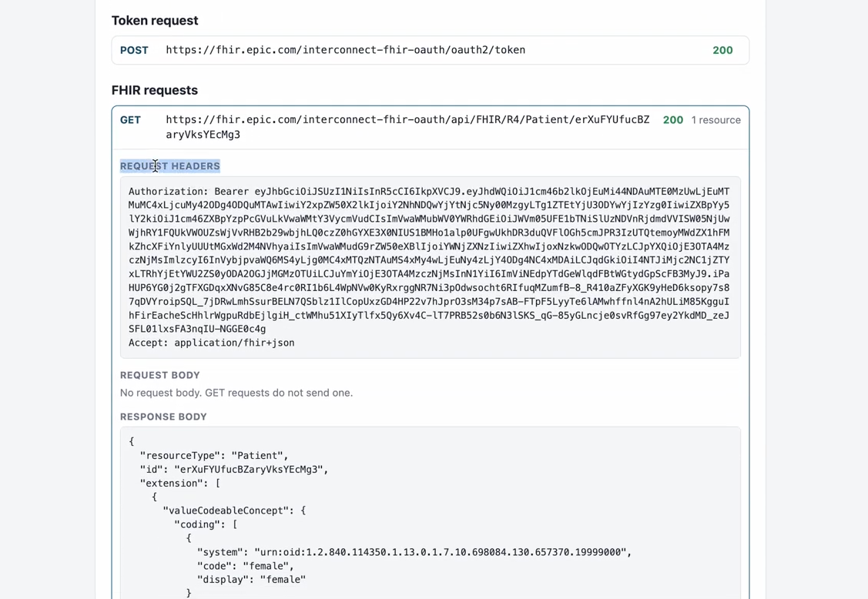Click the 200 status of token request
The image size is (868, 599).
[x=722, y=50]
